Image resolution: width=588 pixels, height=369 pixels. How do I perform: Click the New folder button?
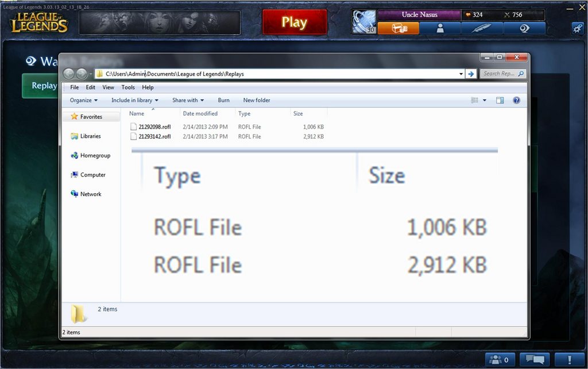(256, 100)
